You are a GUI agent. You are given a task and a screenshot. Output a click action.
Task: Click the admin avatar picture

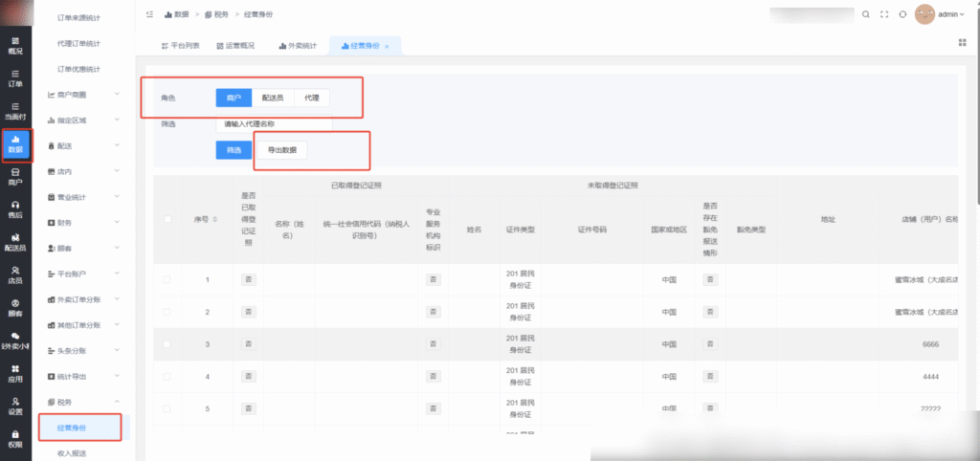click(924, 14)
